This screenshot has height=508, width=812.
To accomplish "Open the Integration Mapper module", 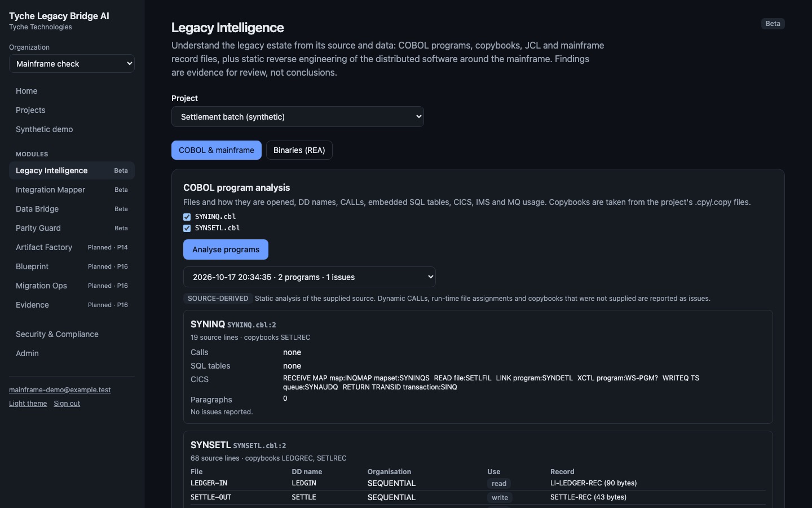I will 72,190.
